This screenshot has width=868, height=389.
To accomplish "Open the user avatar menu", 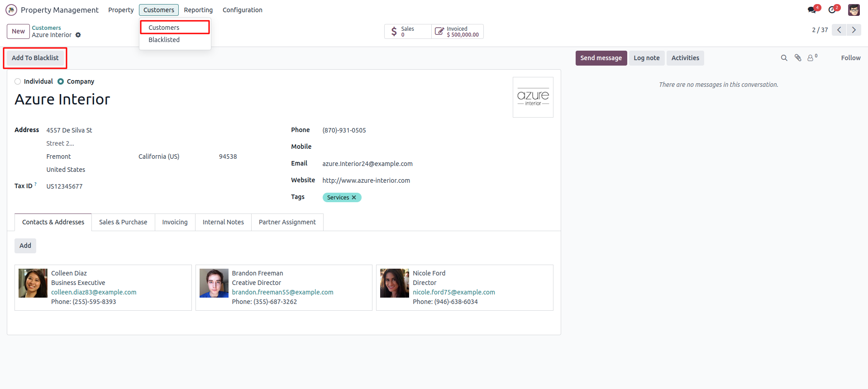I will (x=854, y=10).
